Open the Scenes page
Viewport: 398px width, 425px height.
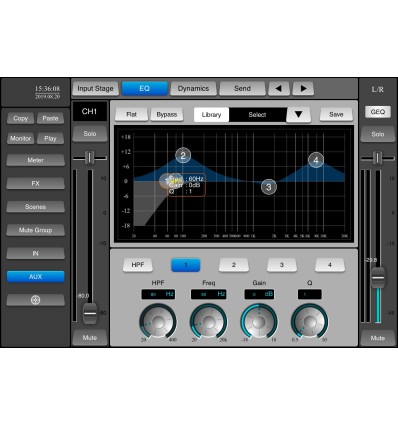coord(35,207)
